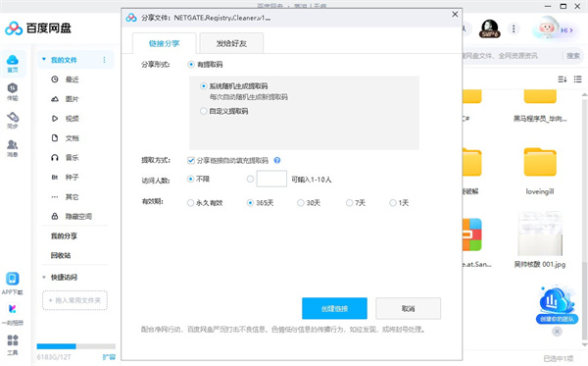
Task: Click the APP下载 icon in sidebar
Action: pos(13,283)
